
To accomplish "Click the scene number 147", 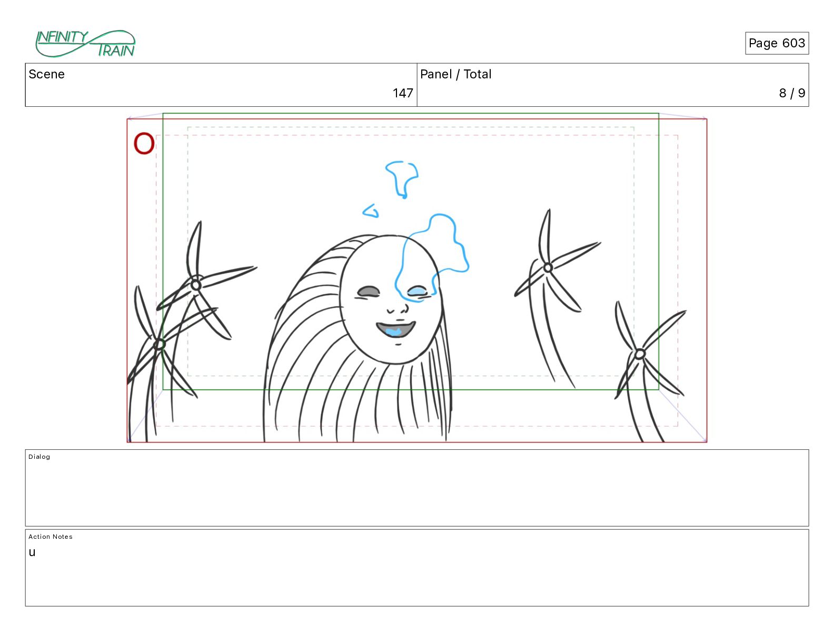I will pos(403,93).
